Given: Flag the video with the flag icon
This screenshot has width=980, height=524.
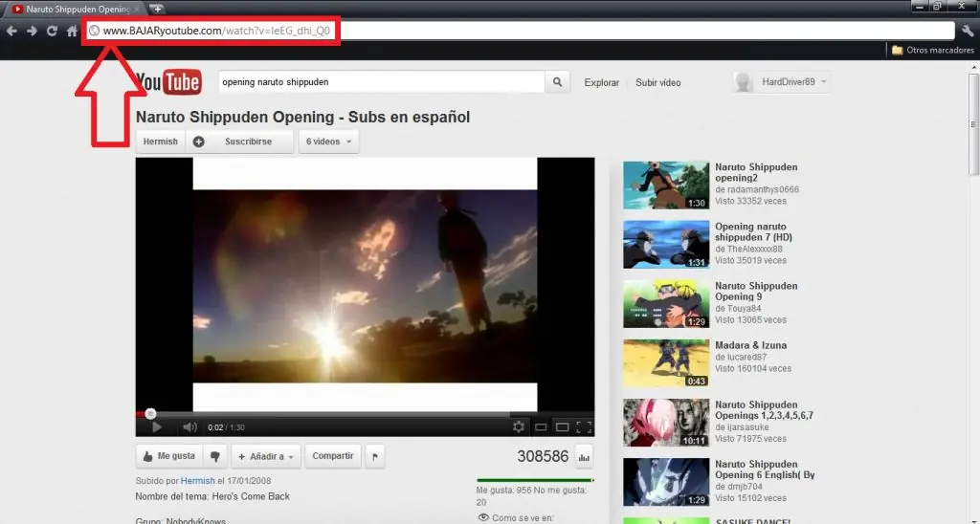Looking at the screenshot, I should pyautogui.click(x=375, y=456).
